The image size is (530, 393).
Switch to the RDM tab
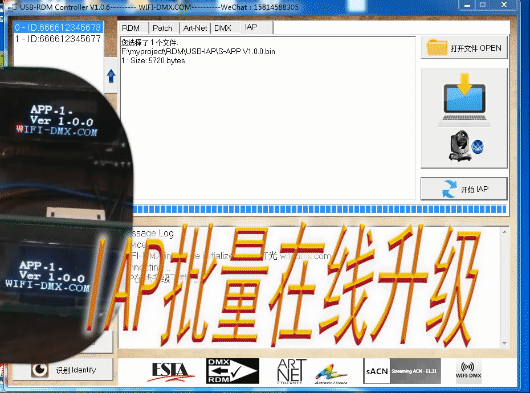pyautogui.click(x=132, y=28)
